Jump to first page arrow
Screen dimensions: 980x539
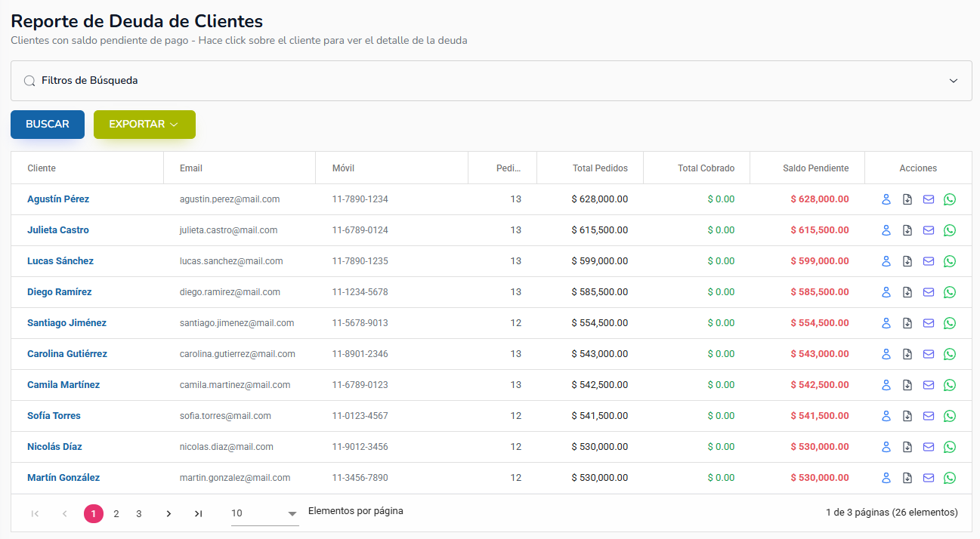pyautogui.click(x=35, y=514)
